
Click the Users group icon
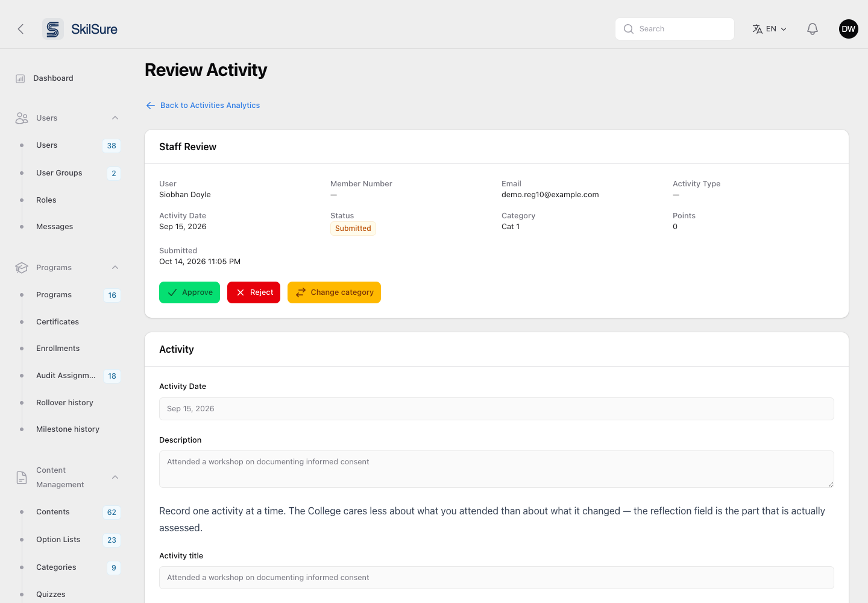22,118
